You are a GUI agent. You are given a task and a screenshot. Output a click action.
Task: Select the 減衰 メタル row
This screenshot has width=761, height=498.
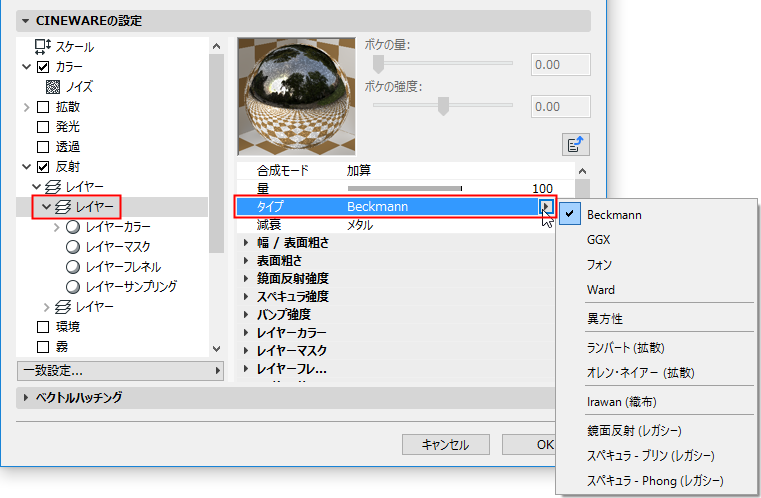[396, 225]
